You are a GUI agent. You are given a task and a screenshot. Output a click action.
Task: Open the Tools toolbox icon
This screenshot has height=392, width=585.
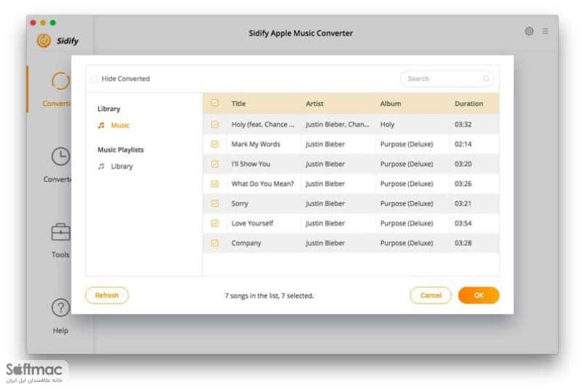61,232
